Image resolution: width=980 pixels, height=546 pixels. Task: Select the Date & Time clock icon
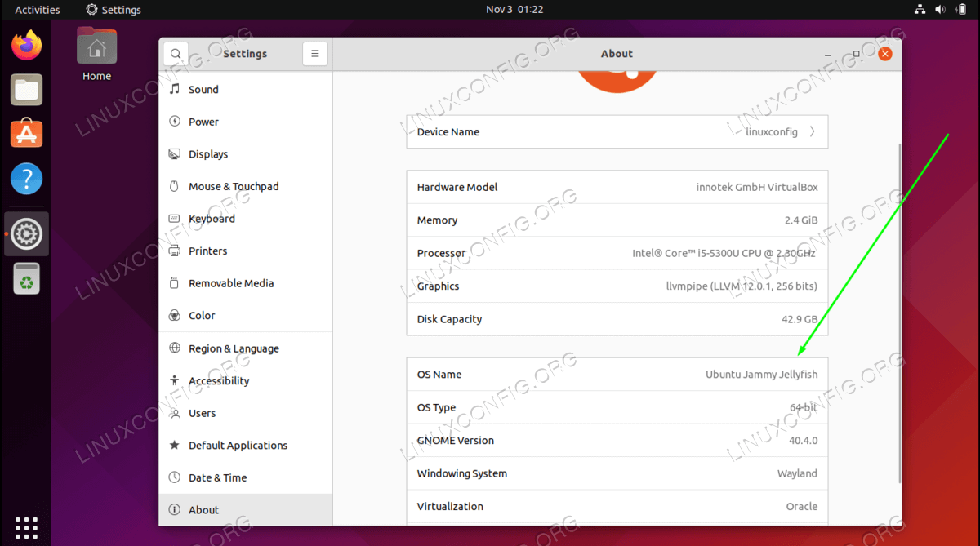(174, 477)
